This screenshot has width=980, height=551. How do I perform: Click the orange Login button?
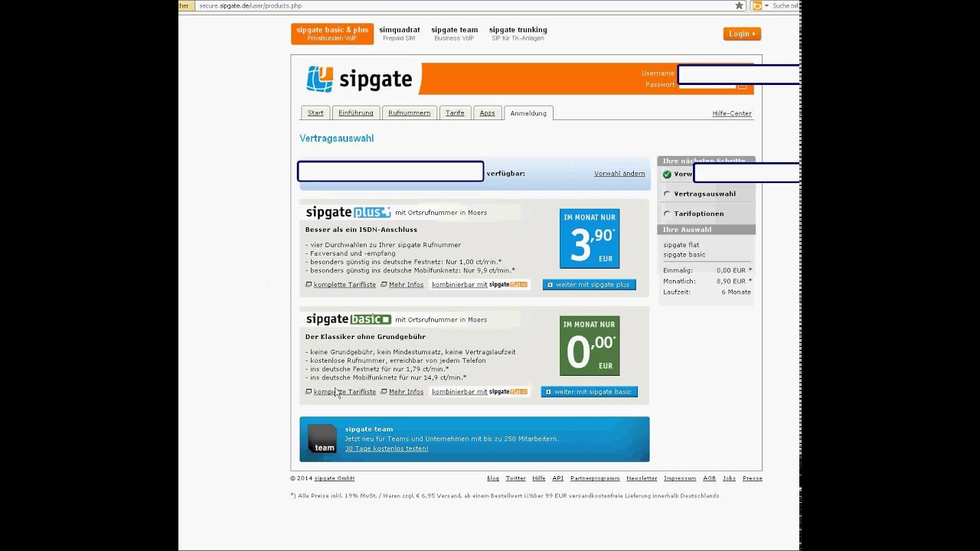point(742,34)
